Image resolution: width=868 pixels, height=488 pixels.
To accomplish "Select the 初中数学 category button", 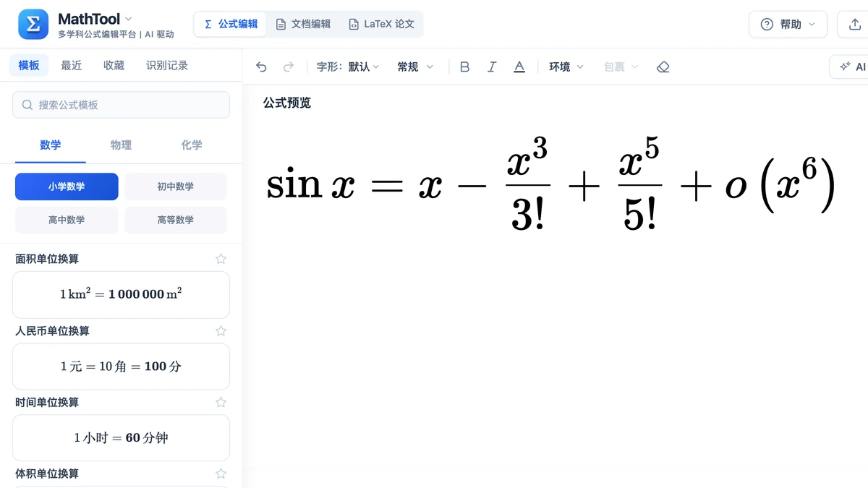I will coord(176,187).
